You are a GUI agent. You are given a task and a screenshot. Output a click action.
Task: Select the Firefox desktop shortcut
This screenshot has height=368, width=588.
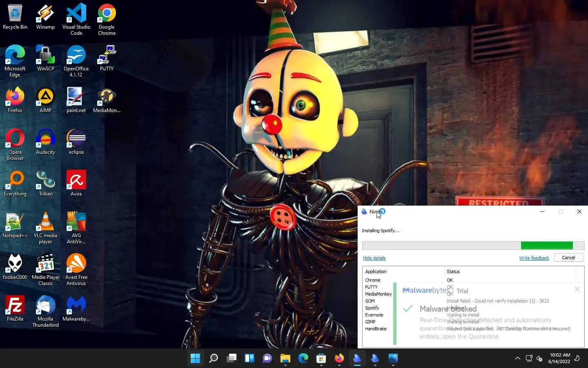15,100
